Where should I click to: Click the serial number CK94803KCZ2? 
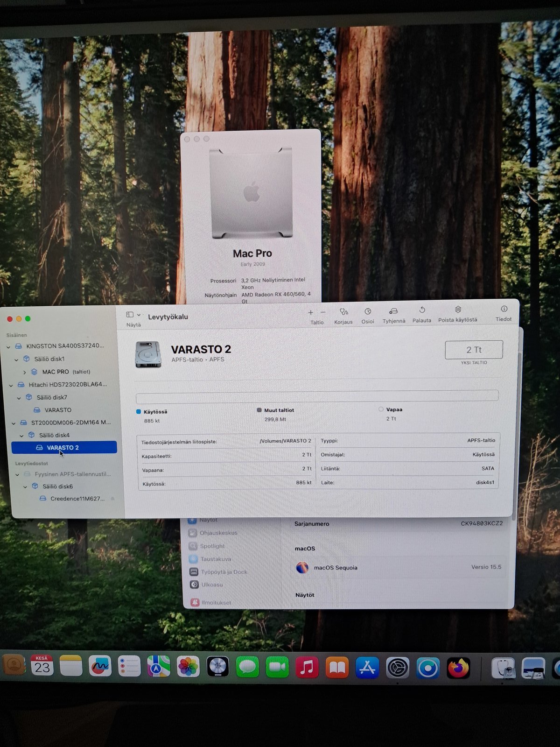pos(482,523)
